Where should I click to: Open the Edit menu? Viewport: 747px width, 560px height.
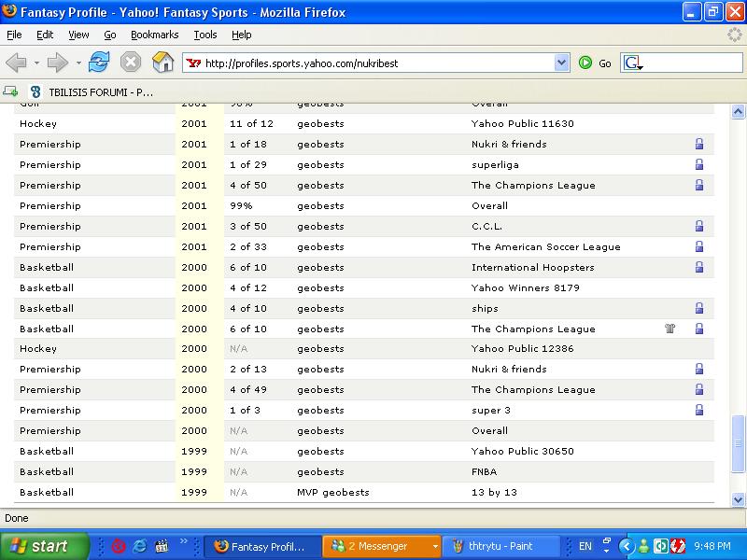click(45, 35)
